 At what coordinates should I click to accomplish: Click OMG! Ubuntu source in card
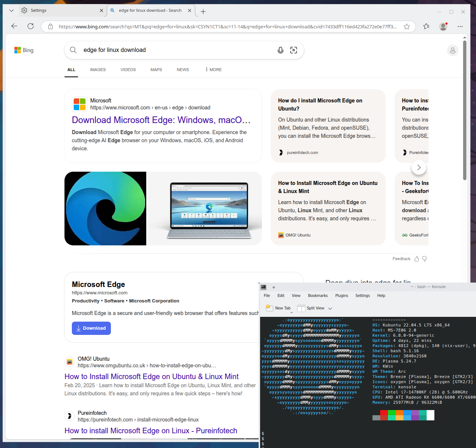click(x=294, y=235)
